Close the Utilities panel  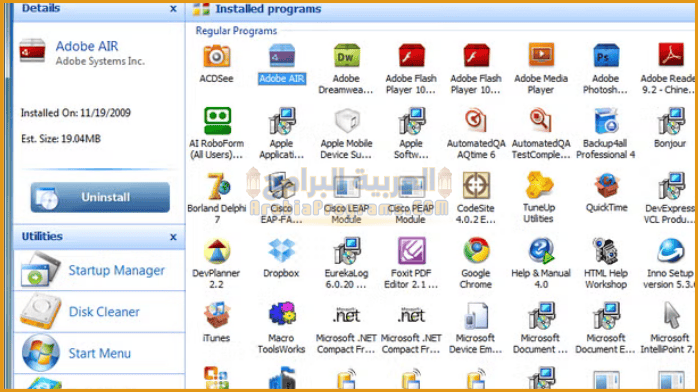(x=173, y=237)
